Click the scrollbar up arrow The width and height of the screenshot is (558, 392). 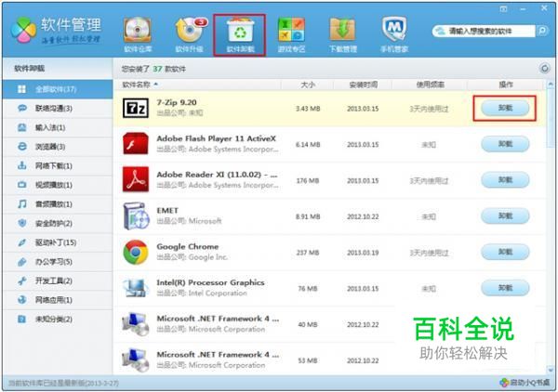coord(551,85)
